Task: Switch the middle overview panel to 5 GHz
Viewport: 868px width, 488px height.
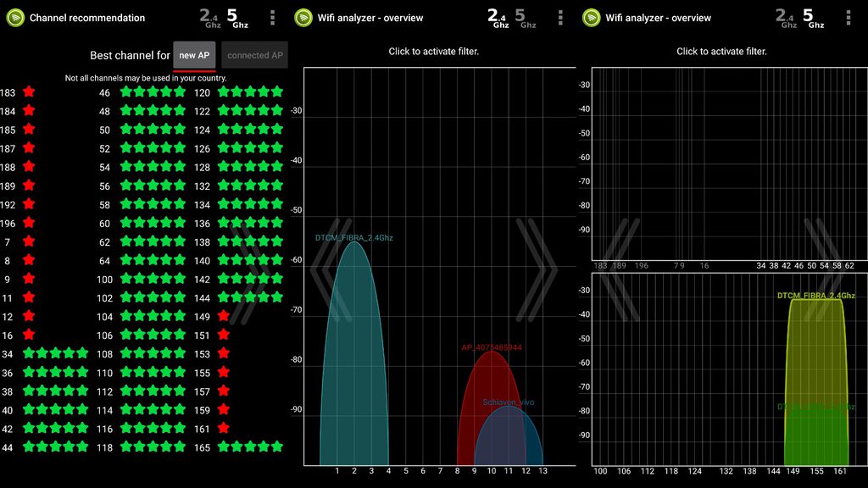Action: 527,18
